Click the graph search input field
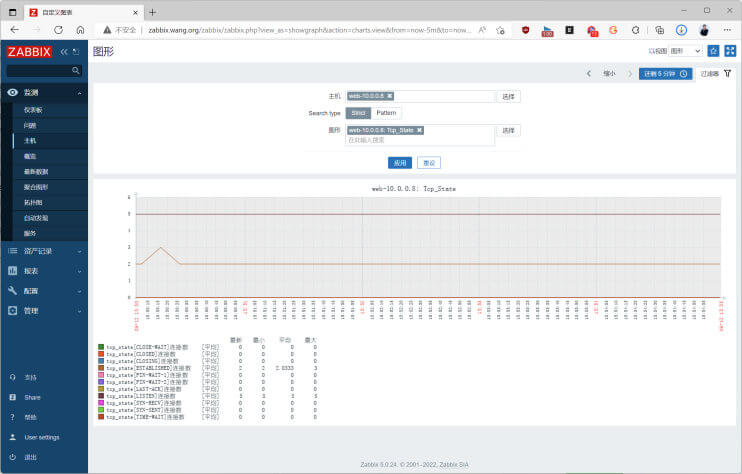This screenshot has height=474, width=742. coord(420,140)
